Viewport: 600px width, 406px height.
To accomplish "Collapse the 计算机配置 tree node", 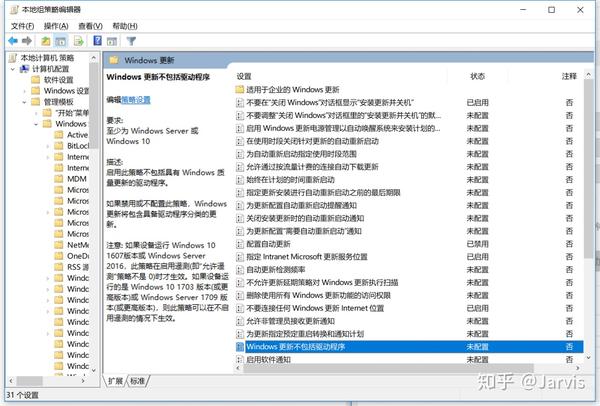I will (13, 69).
